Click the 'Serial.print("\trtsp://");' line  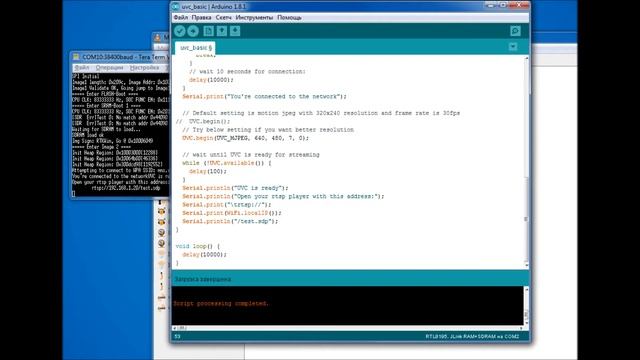[227, 204]
